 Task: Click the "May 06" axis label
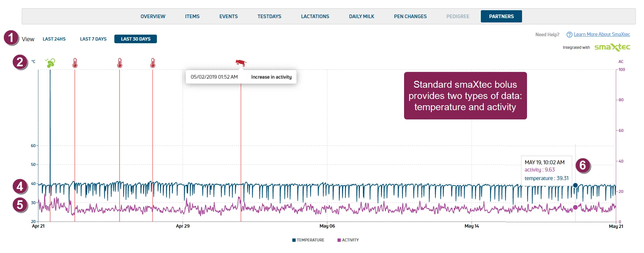pyautogui.click(x=327, y=226)
